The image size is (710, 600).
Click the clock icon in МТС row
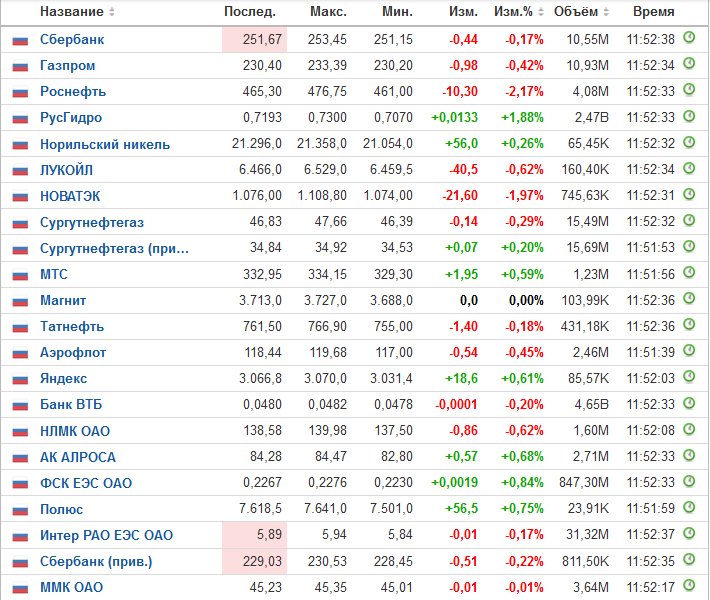[689, 272]
